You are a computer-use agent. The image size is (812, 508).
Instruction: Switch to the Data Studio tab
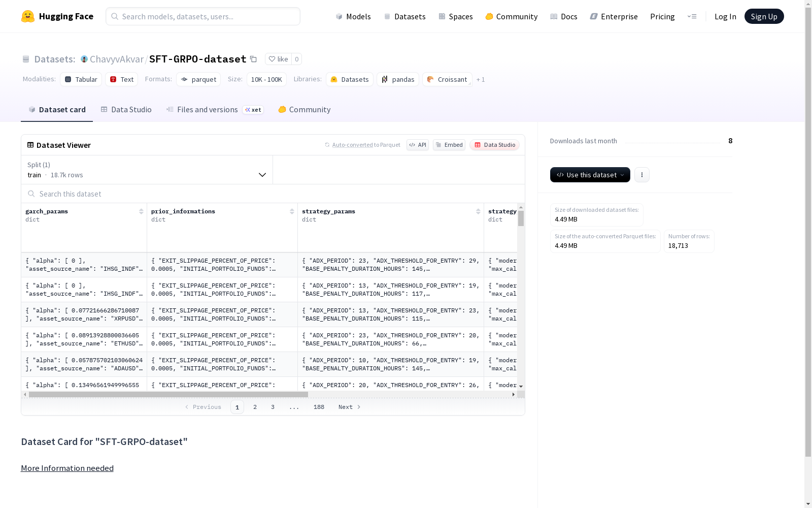[x=126, y=110]
